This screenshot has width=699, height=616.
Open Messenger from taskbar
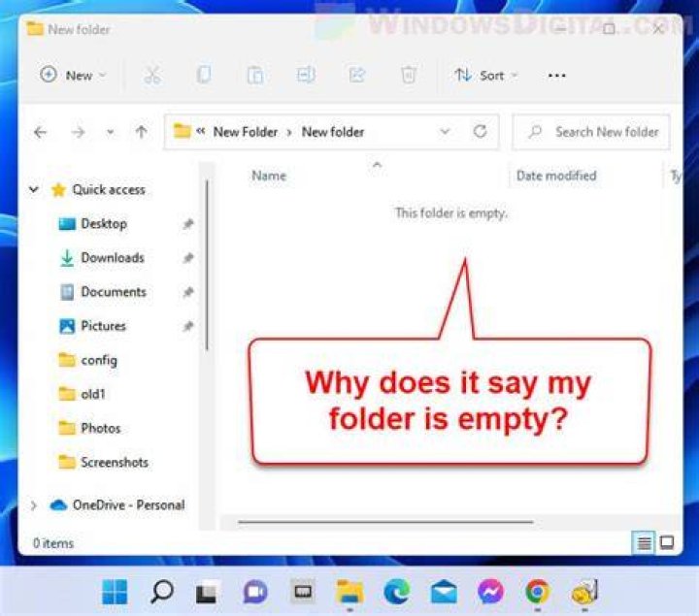tap(490, 592)
